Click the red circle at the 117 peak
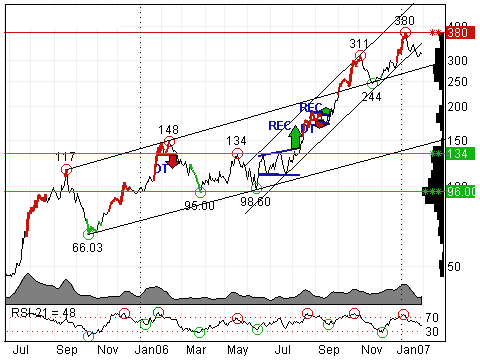The image size is (480, 360). pyautogui.click(x=67, y=170)
